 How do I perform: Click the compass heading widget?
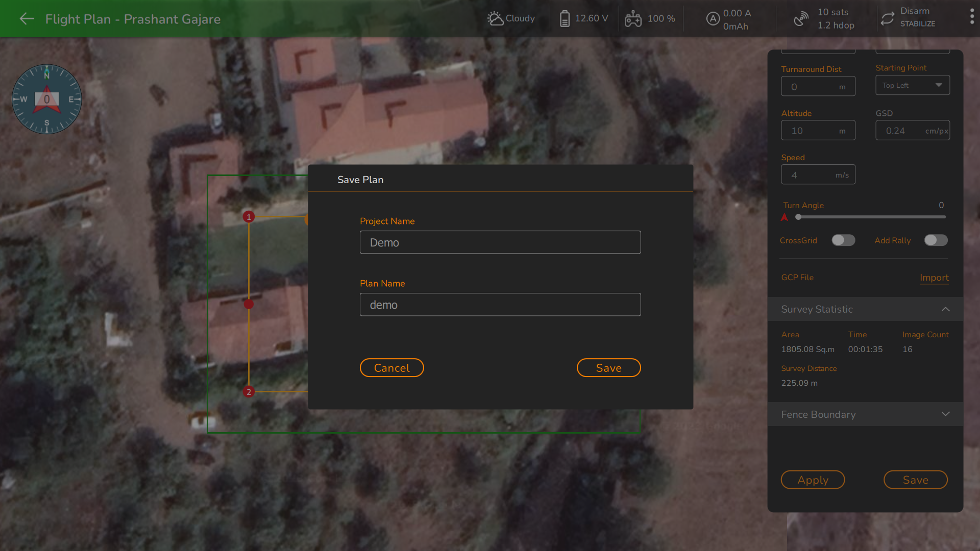[x=46, y=99]
